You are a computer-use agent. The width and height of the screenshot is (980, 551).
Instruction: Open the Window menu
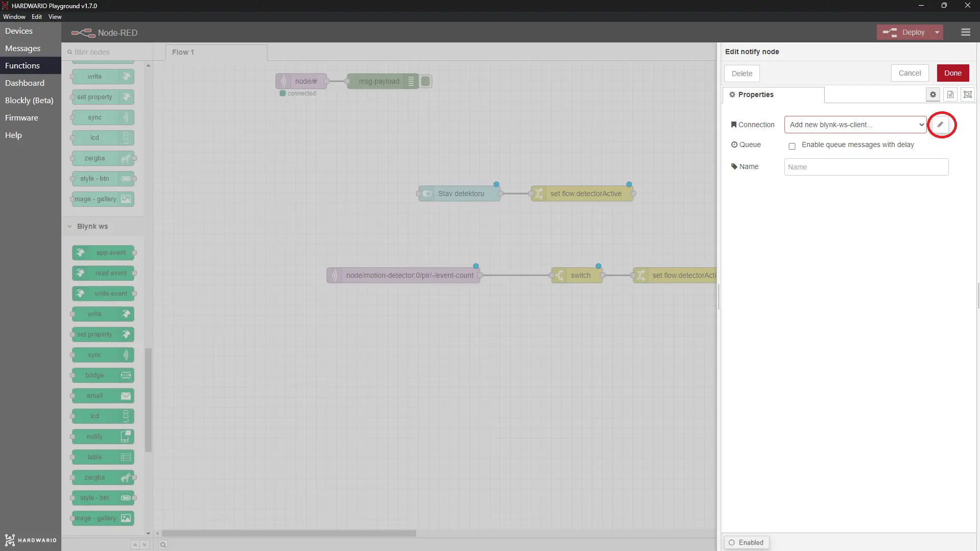(x=14, y=17)
